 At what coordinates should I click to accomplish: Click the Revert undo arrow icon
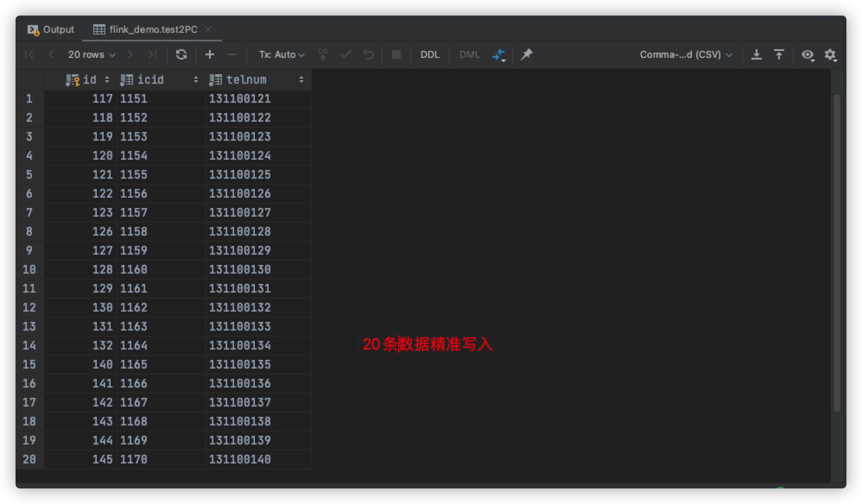click(368, 54)
